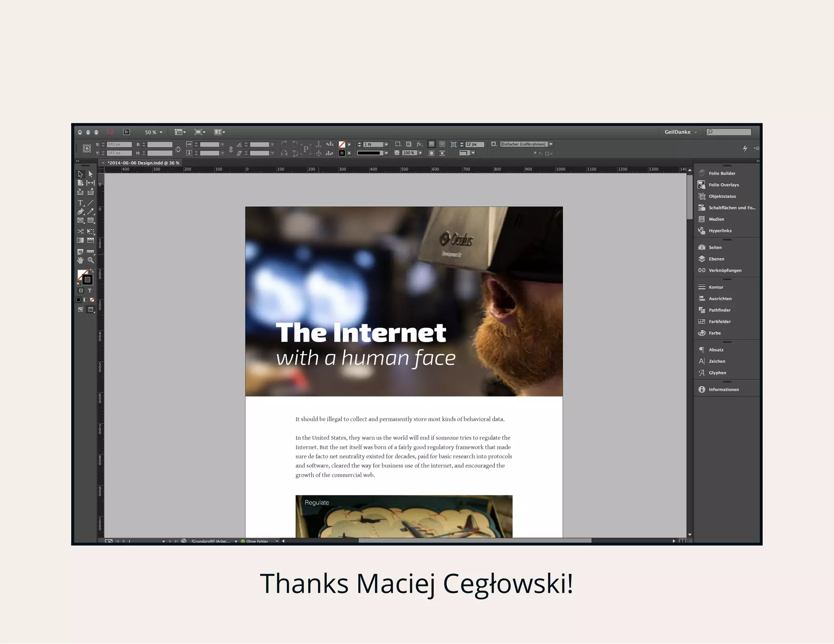Apply None swatch in toolbox

pyautogui.click(x=92, y=300)
